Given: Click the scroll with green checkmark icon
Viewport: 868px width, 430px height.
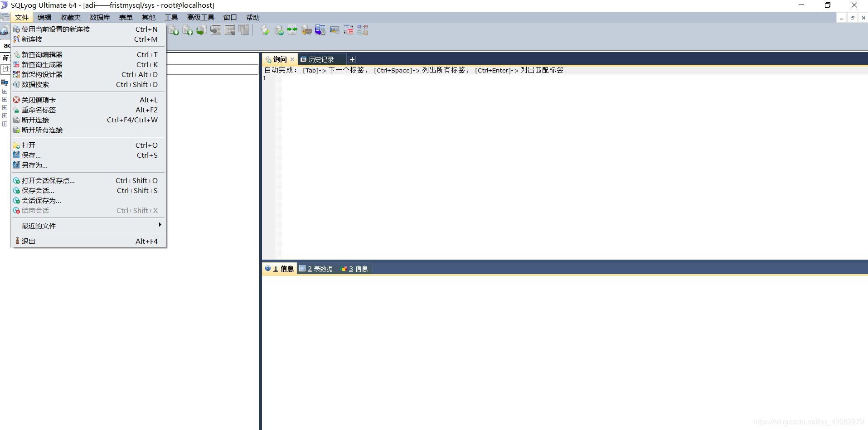Looking at the screenshot, I should point(265,30).
